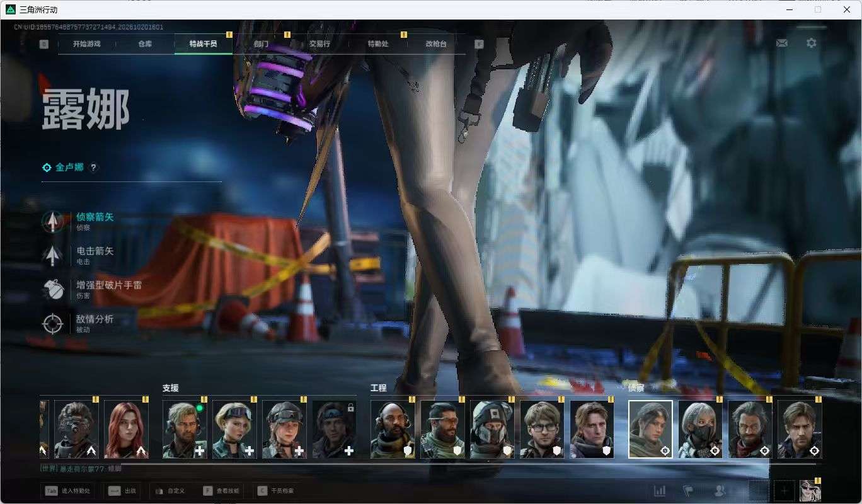Choose the 增强型破片手雷 grenade icon
Screen dimensions: 862x504
click(53, 289)
